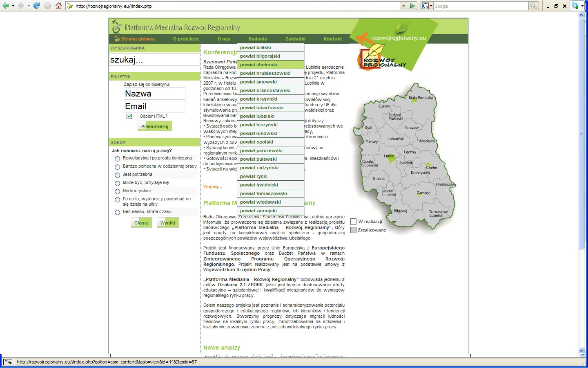Image resolution: width=588 pixels, height=368 pixels.
Task: Click the green Go arrow button
Action: [x=413, y=6]
